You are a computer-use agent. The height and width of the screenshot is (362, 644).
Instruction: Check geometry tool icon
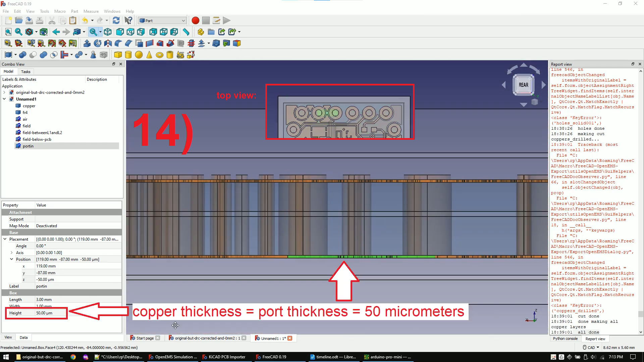click(93, 55)
